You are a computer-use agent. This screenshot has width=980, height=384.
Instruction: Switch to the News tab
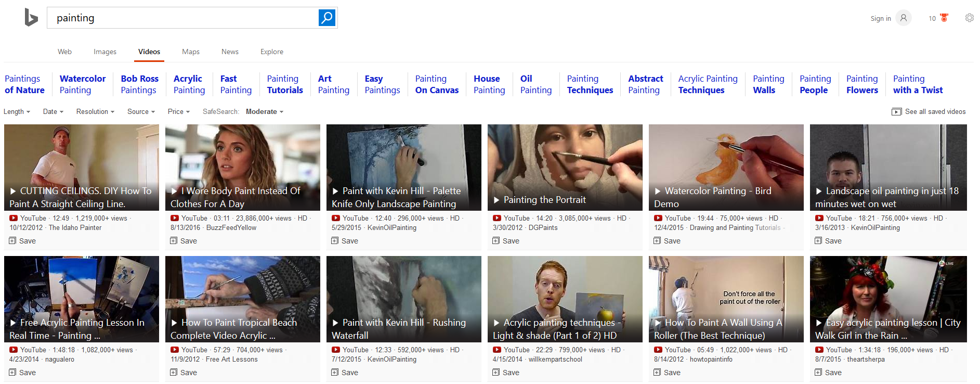pos(230,52)
